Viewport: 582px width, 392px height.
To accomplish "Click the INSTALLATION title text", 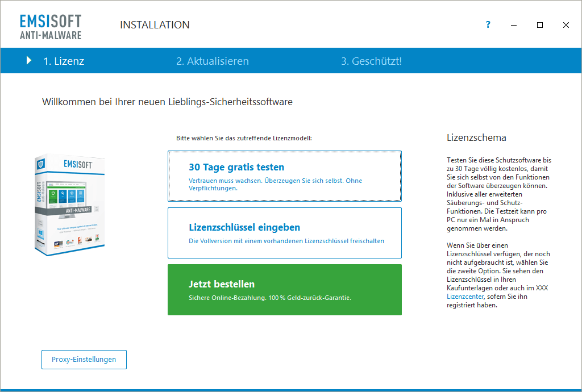I will click(x=155, y=25).
